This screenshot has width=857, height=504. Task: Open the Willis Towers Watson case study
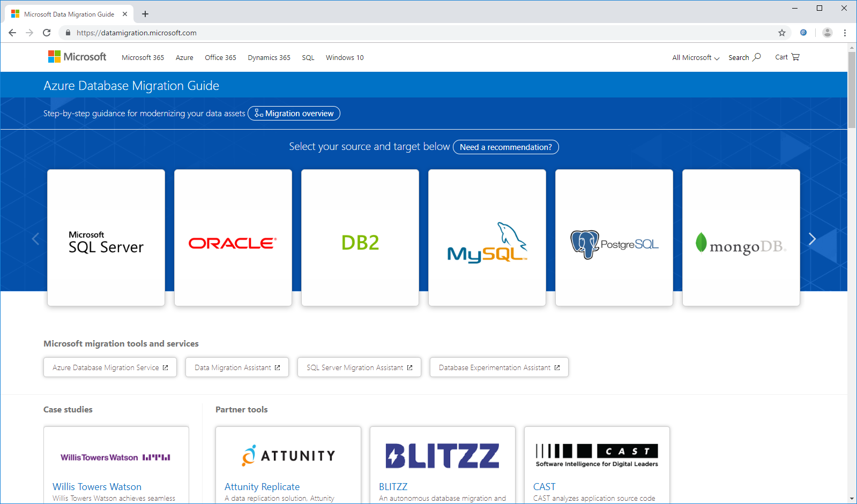click(x=97, y=487)
